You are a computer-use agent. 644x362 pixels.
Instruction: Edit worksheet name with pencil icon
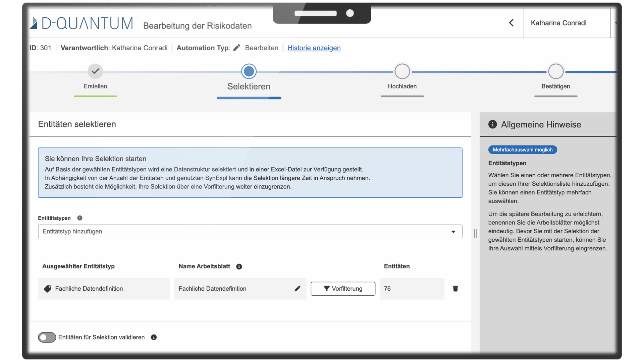[x=298, y=289]
